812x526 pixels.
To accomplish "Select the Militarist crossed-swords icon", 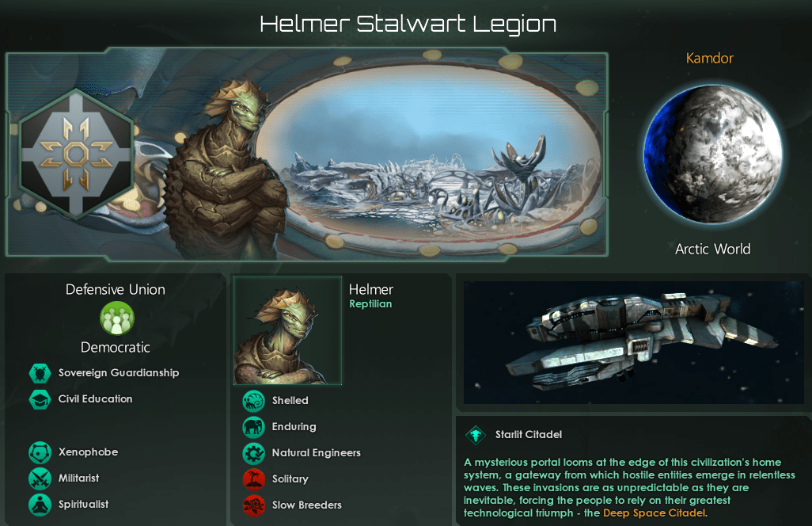I will tap(40, 478).
